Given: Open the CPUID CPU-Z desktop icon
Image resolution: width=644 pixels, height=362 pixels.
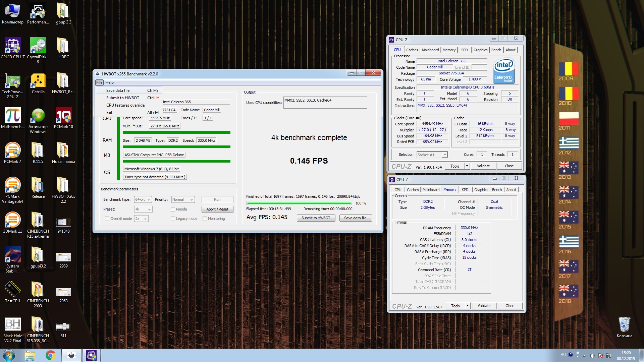Looking at the screenshot, I should click(x=12, y=49).
